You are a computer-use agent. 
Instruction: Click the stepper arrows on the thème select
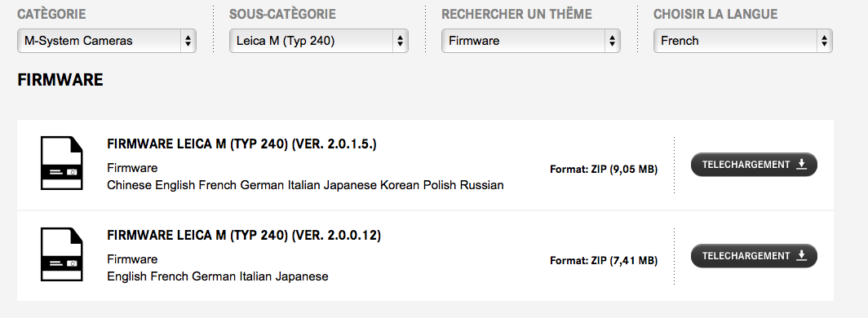point(612,41)
